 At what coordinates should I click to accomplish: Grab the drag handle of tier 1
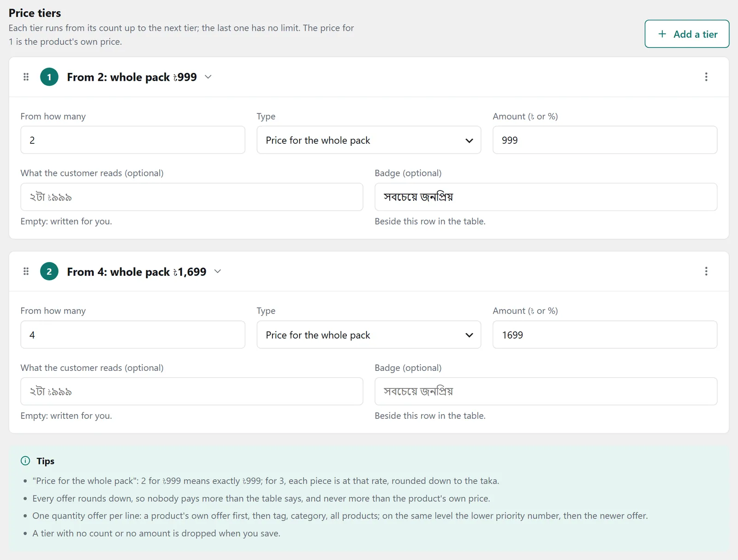tap(26, 77)
